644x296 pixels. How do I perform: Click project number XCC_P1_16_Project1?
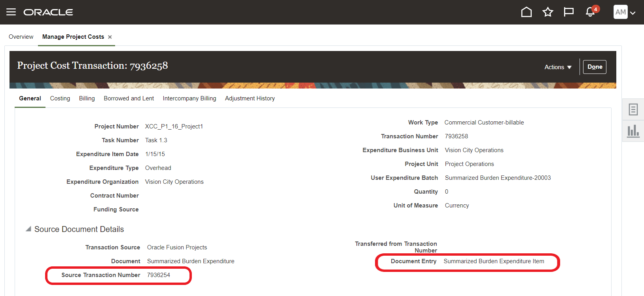(174, 126)
